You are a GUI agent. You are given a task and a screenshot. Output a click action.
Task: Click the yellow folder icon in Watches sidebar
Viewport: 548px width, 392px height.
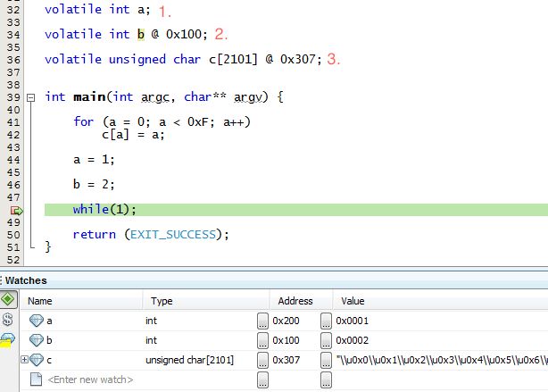pyautogui.click(x=8, y=339)
